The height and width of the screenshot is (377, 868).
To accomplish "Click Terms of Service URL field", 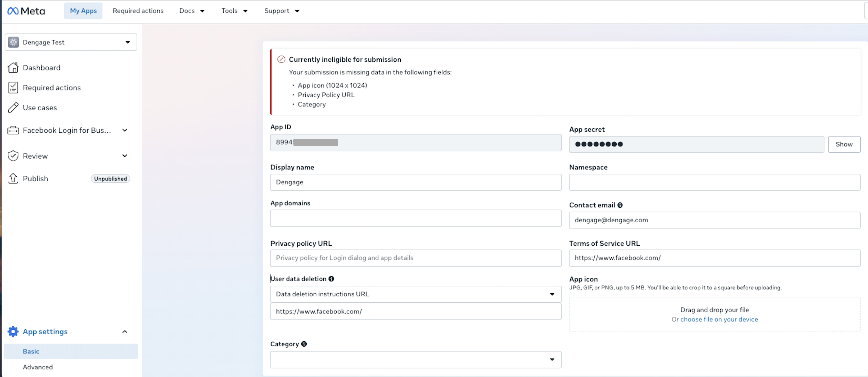I will click(714, 258).
